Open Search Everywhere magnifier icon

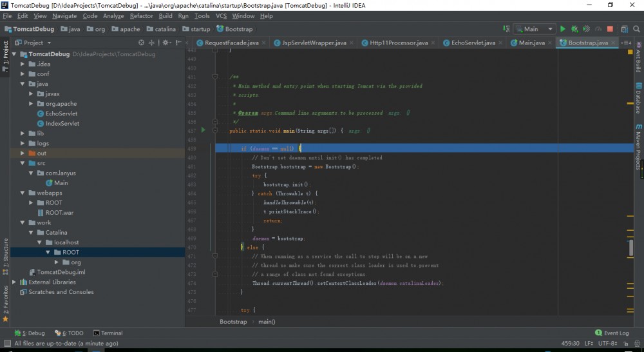click(636, 29)
